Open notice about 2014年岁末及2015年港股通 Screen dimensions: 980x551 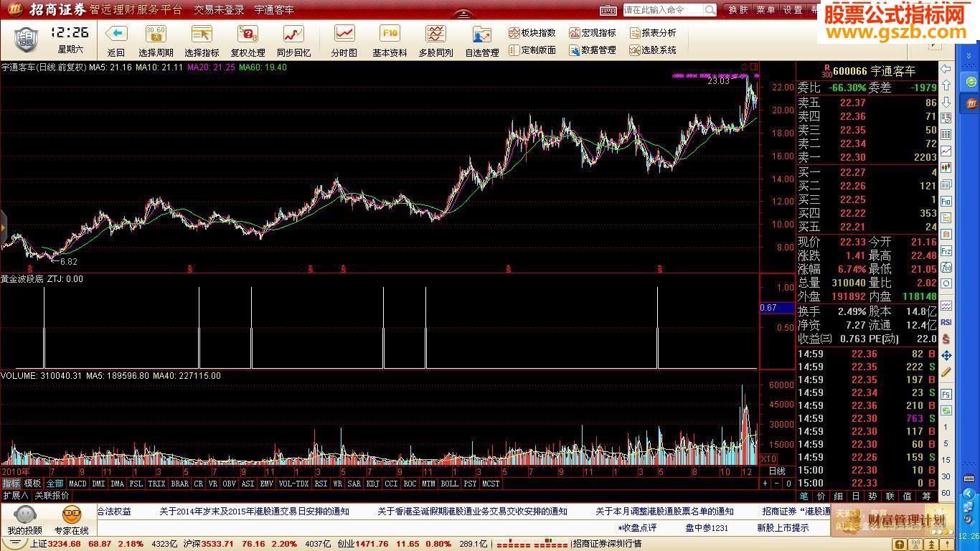tap(254, 512)
